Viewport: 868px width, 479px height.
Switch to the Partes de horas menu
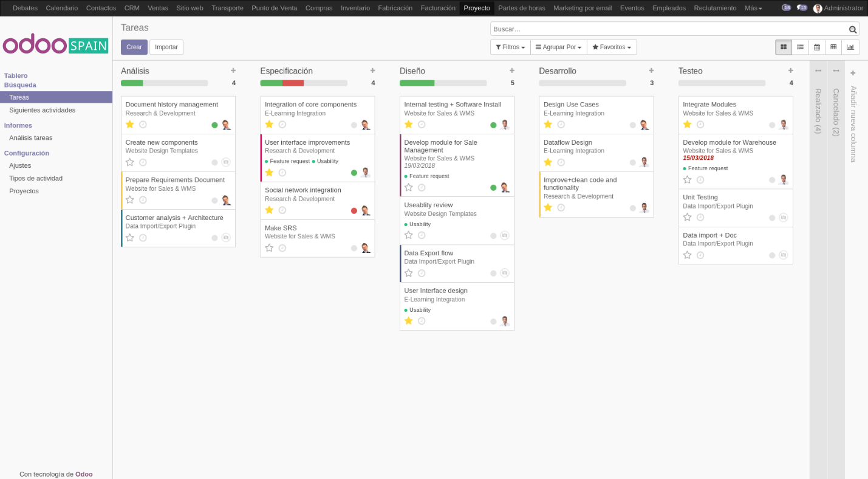522,8
